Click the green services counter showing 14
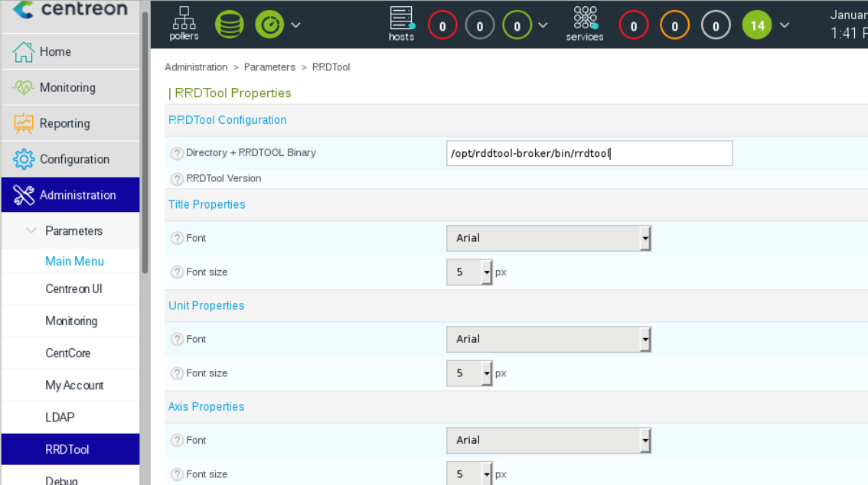 757,26
